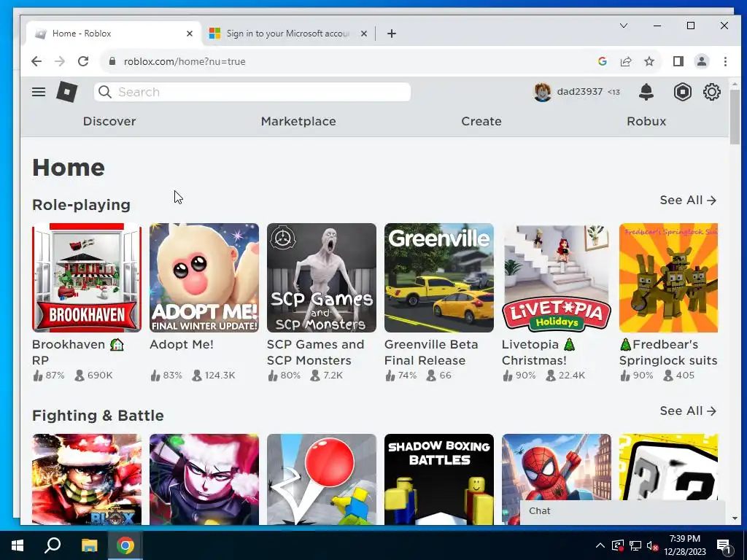The height and width of the screenshot is (560, 747).
Task: Open the Discover page
Action: coord(109,122)
